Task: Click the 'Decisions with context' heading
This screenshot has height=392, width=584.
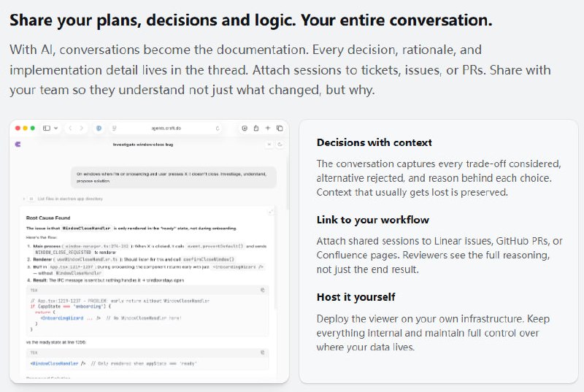Action: click(374, 142)
